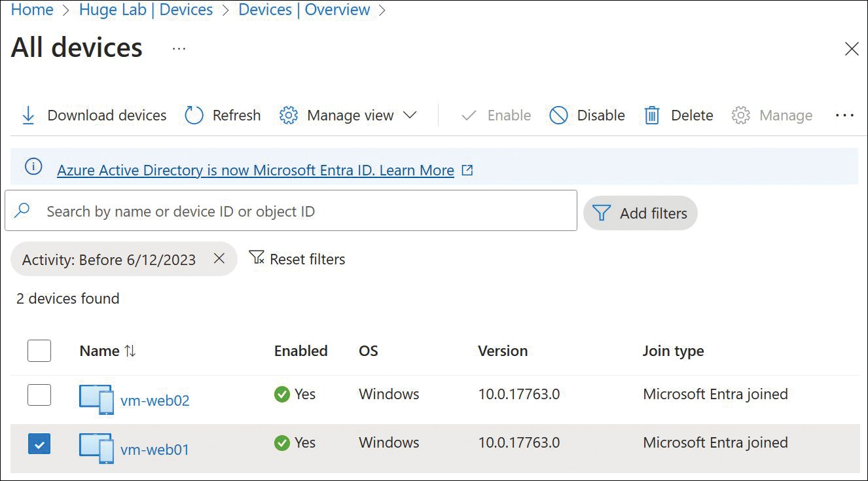Uncheck the vm-web01 row checkbox
This screenshot has width=868, height=481.
click(39, 444)
